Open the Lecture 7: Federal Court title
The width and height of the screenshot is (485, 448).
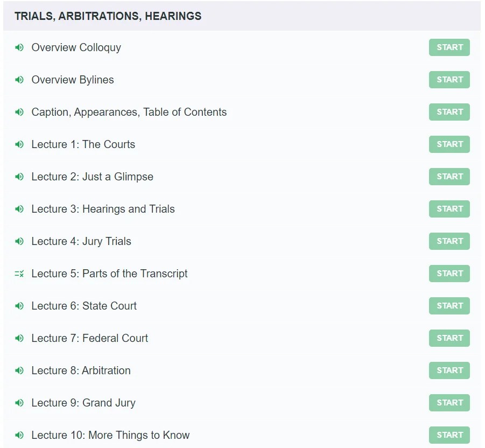89,338
